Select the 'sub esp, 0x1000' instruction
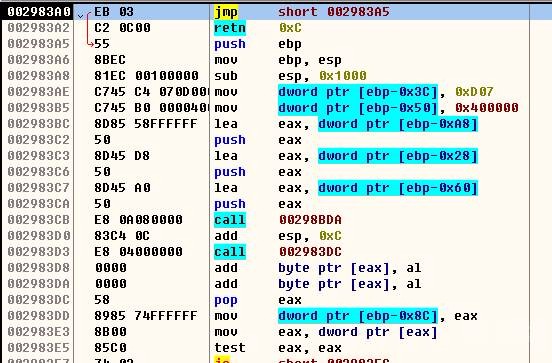 290,76
